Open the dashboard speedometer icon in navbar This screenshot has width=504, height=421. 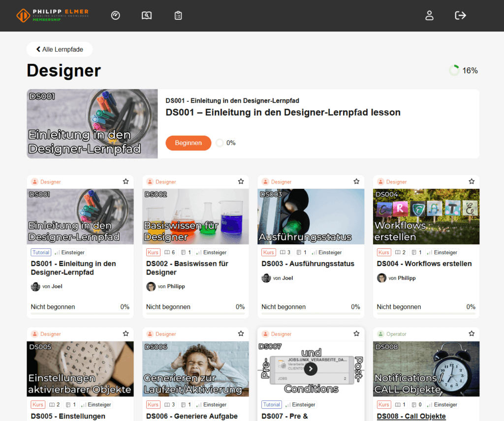116,16
